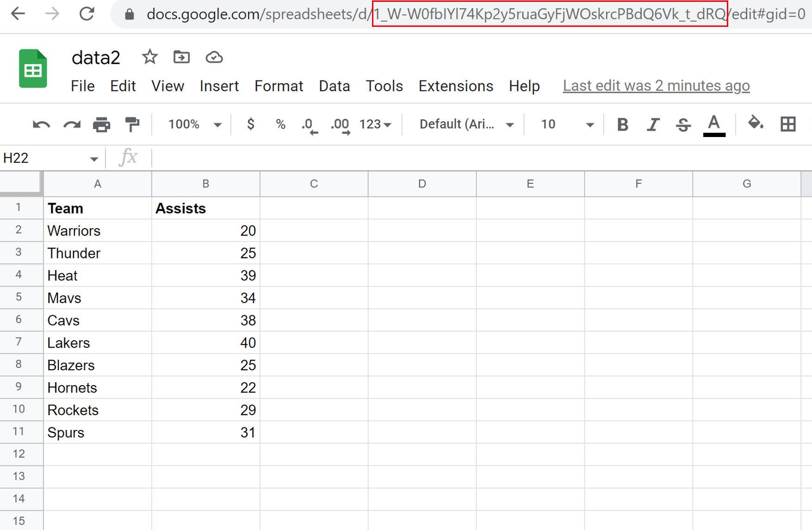812x530 pixels.
Task: Click the print icon
Action: tap(102, 124)
